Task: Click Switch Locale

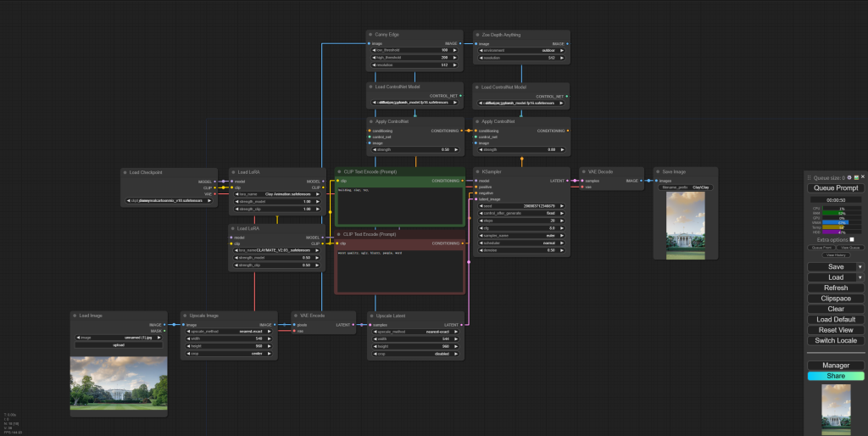Action: pyautogui.click(x=835, y=341)
